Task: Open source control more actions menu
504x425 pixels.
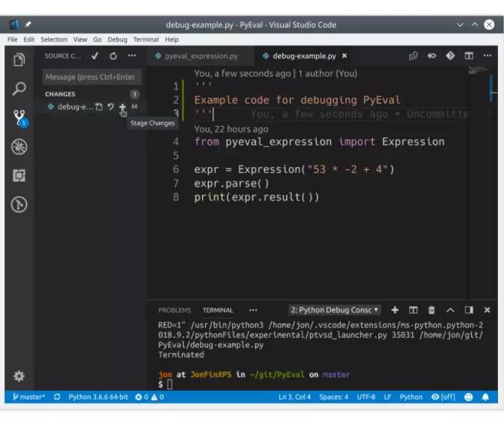Action: [x=132, y=56]
